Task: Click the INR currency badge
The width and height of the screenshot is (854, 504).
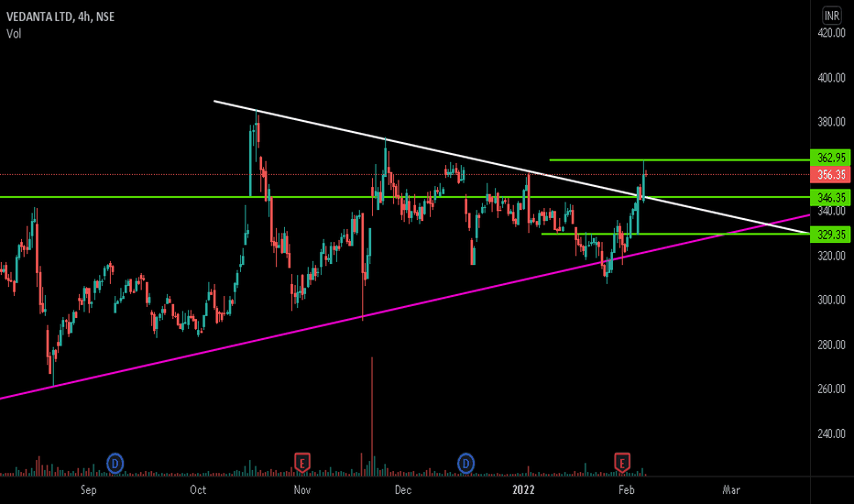Action: click(832, 16)
